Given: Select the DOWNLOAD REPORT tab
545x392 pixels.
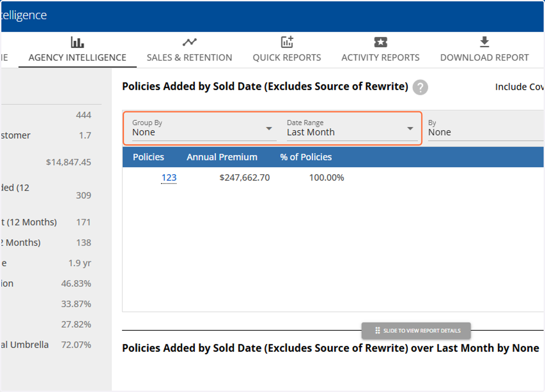Looking at the screenshot, I should (x=485, y=58).
